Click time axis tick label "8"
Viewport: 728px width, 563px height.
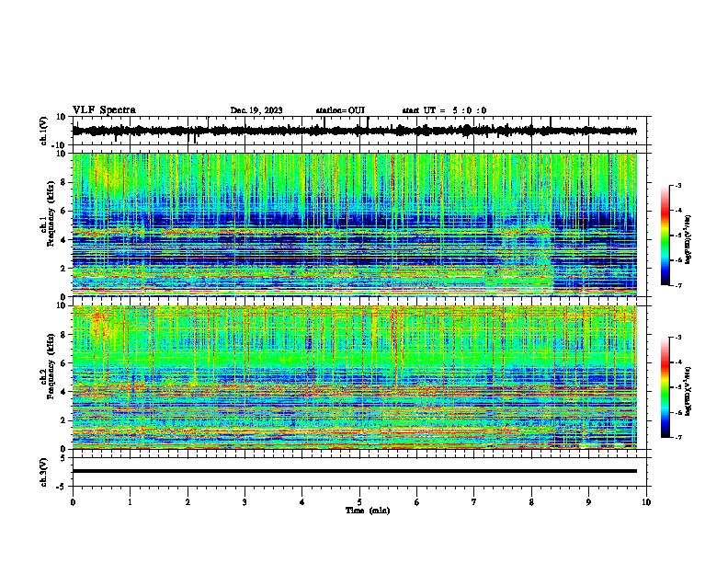531,502
